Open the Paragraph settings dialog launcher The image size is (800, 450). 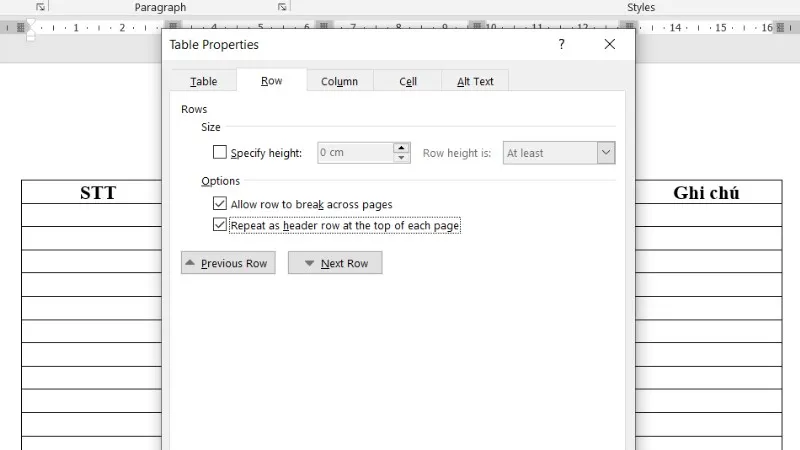tap(282, 7)
